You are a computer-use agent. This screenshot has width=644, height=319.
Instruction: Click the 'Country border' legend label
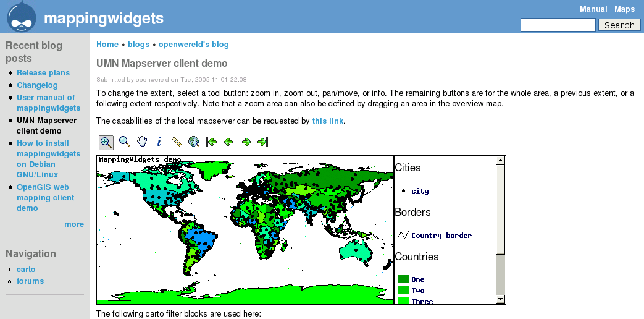click(x=441, y=235)
